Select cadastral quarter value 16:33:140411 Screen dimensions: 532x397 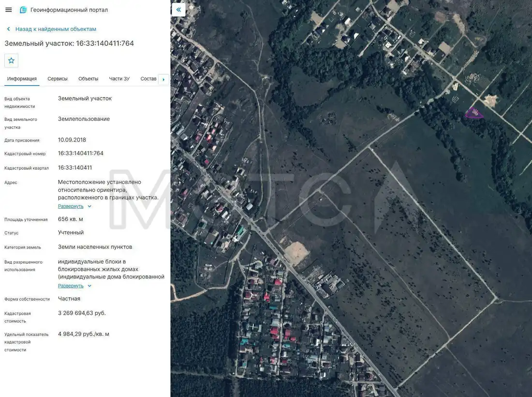(x=75, y=168)
